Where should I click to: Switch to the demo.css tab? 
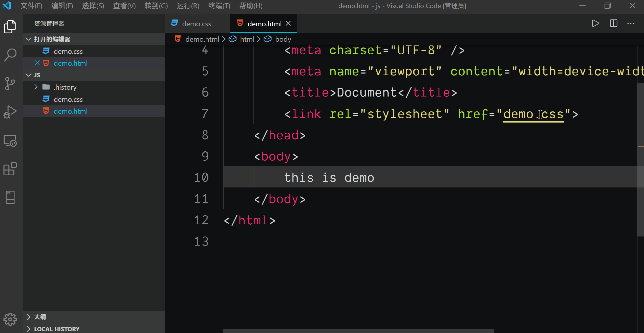pyautogui.click(x=196, y=24)
